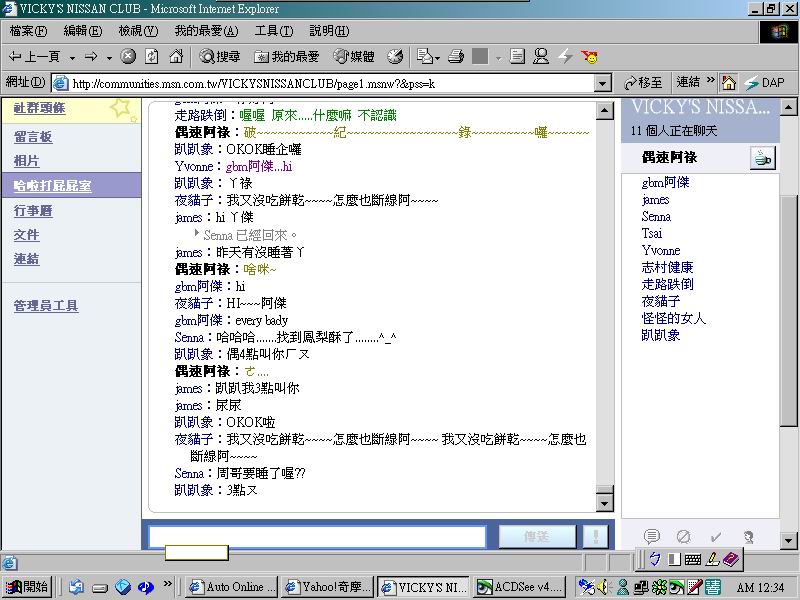Viewport: 800px width, 600px height.
Task: Click the browser Stop icon
Action: (x=129, y=57)
